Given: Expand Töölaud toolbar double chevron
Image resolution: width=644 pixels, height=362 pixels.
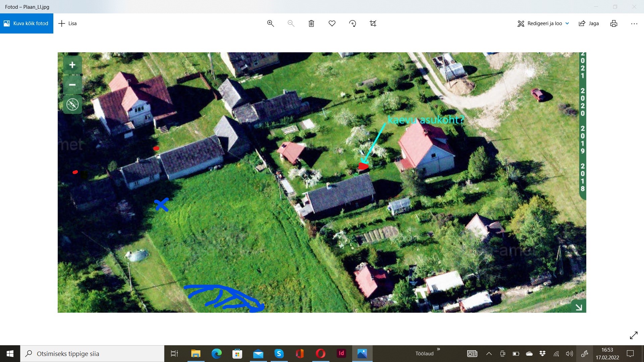Looking at the screenshot, I should click(x=438, y=349).
